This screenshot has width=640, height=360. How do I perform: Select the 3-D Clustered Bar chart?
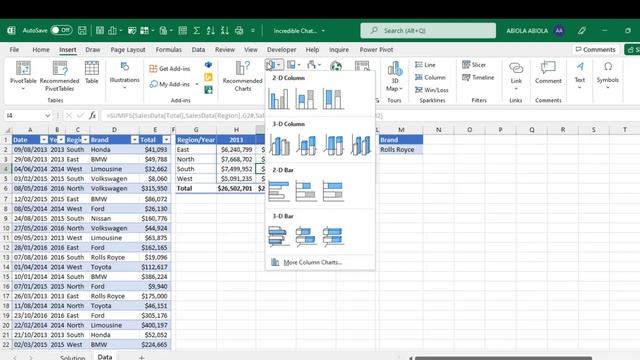[x=279, y=236]
